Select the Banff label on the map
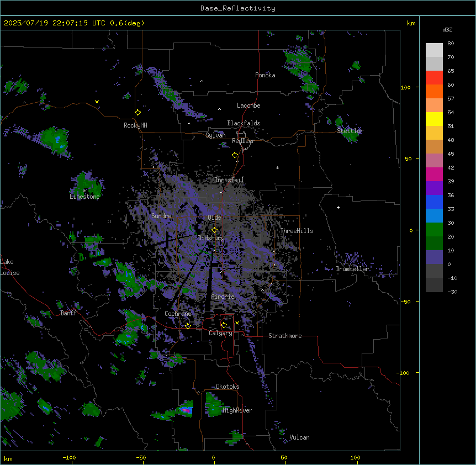 (x=68, y=313)
